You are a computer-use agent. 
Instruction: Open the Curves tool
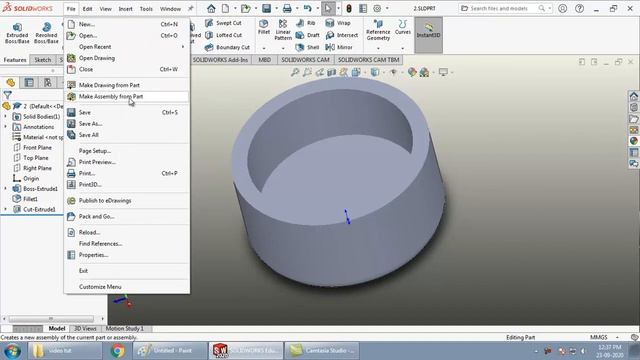tap(403, 27)
